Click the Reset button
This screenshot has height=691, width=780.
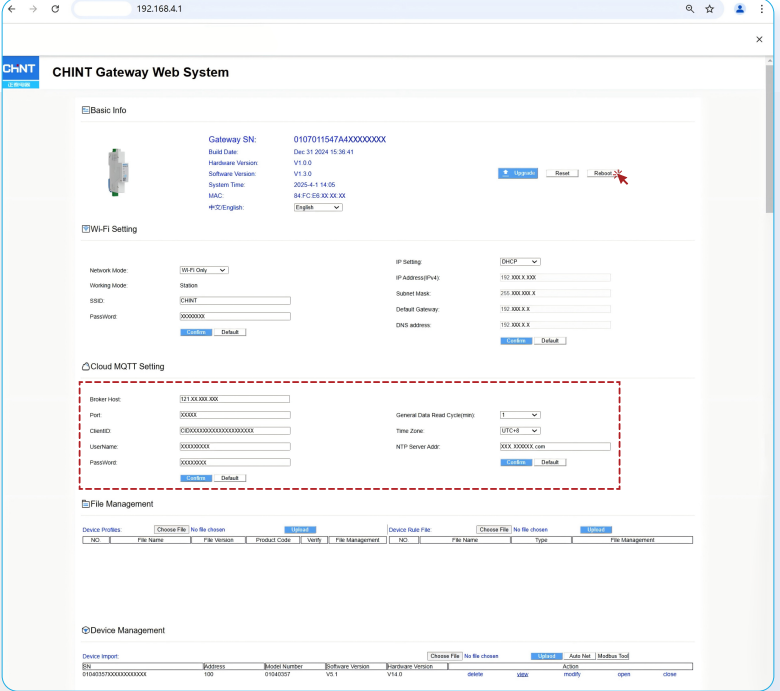point(562,173)
